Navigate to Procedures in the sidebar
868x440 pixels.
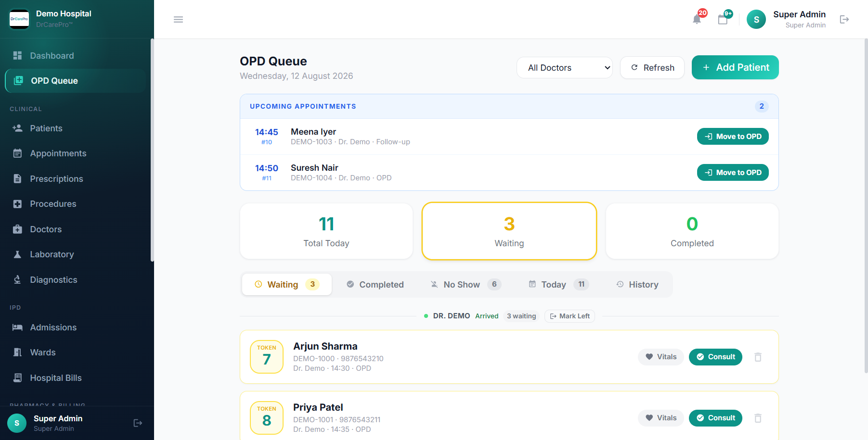[75, 204]
